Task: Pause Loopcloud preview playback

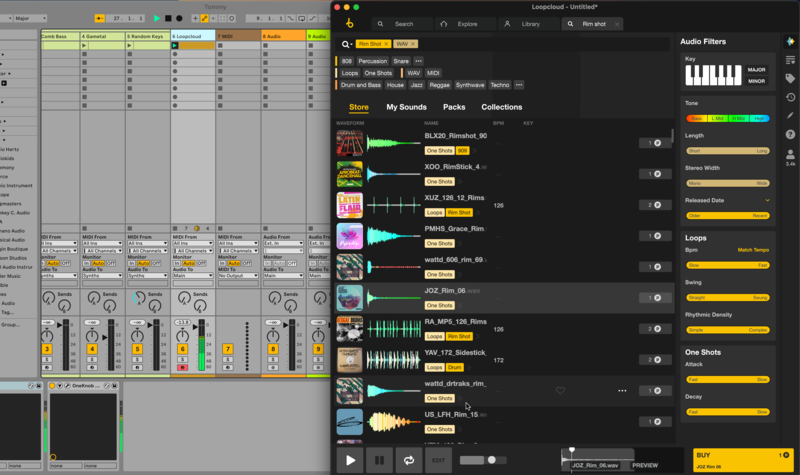Action: 379,460
